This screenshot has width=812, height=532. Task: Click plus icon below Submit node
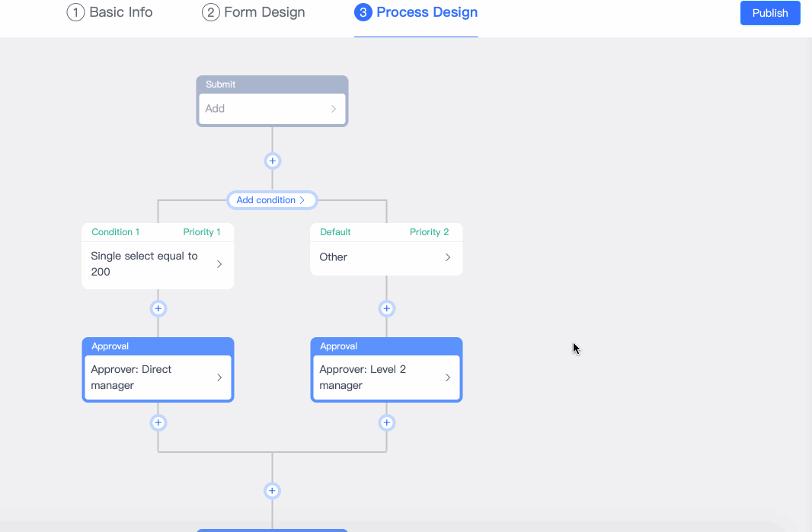272,161
